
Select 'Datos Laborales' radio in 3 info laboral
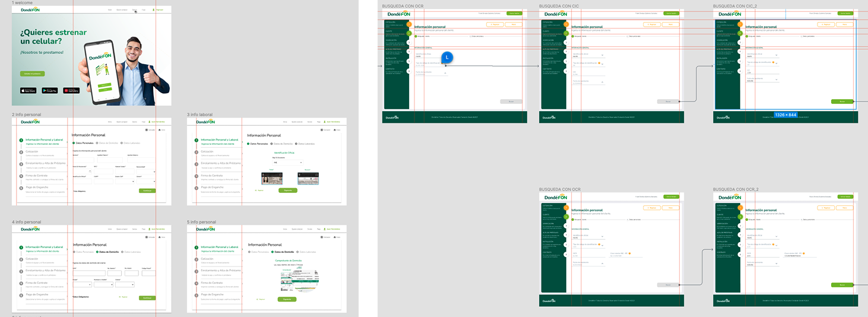pyautogui.click(x=296, y=144)
